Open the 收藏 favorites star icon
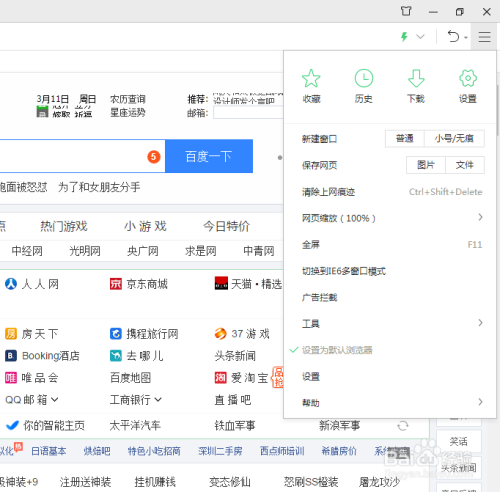The image size is (500, 492). click(x=311, y=78)
